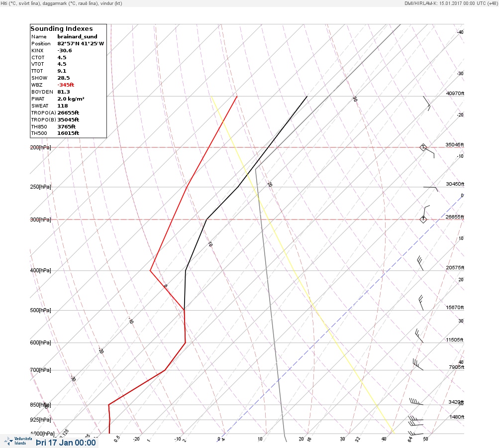The width and height of the screenshot is (499, 448).
Task: Click the 'Sounding Indexes' title
Action: click(x=62, y=28)
